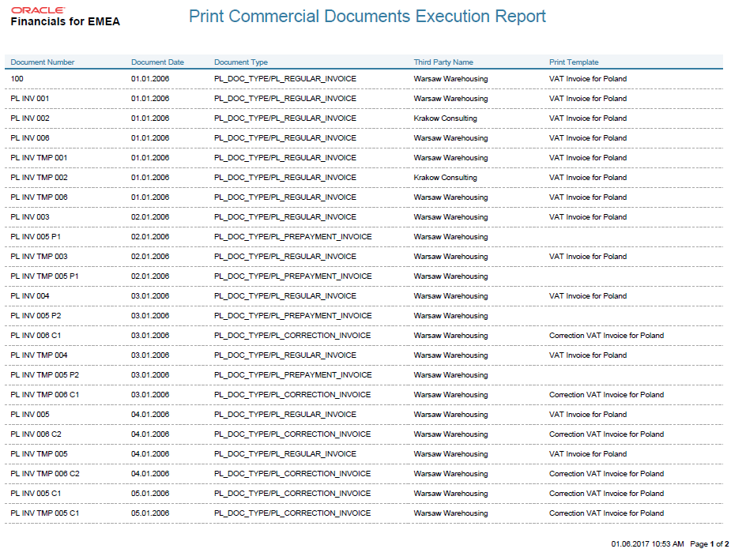Viewport: 731px width, 560px height.
Task: Click PL INV 005 P1 document number
Action: coord(36,237)
